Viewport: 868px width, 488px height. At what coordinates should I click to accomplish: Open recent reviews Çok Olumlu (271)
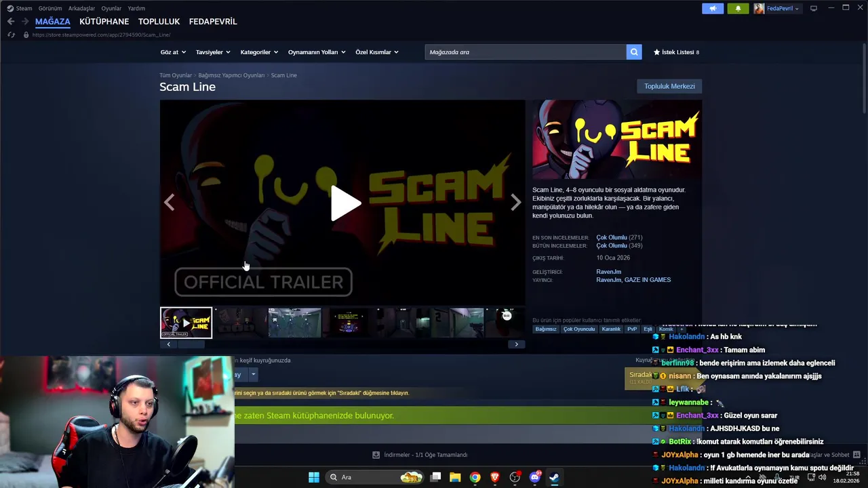[x=619, y=237]
